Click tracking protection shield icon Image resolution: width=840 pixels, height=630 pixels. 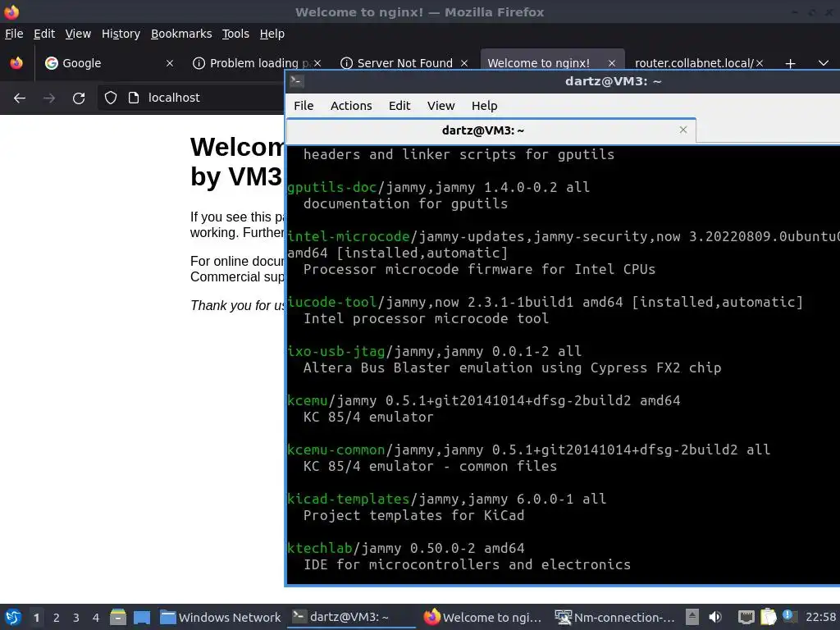click(x=111, y=98)
